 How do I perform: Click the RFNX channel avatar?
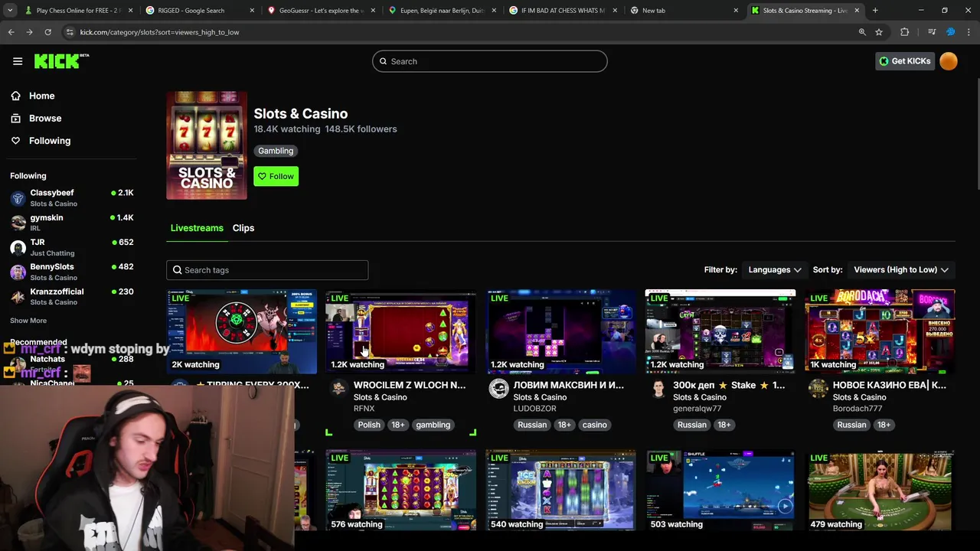(x=338, y=389)
